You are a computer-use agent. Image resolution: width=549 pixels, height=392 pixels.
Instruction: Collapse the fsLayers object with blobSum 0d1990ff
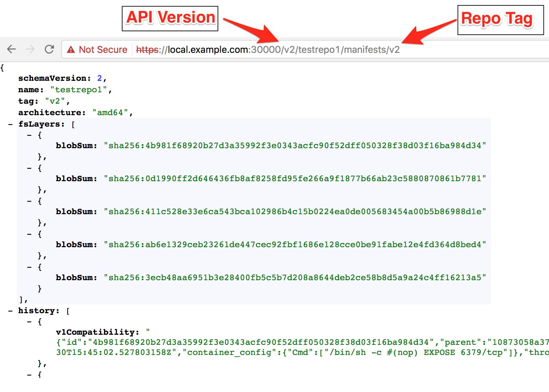(29, 168)
